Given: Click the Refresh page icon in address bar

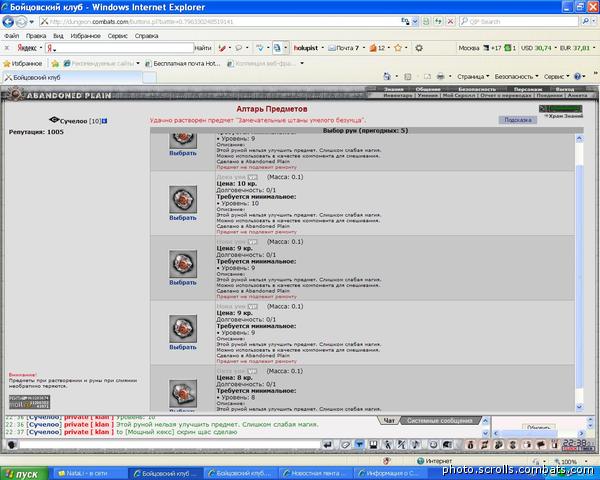Looking at the screenshot, I should [x=438, y=21].
